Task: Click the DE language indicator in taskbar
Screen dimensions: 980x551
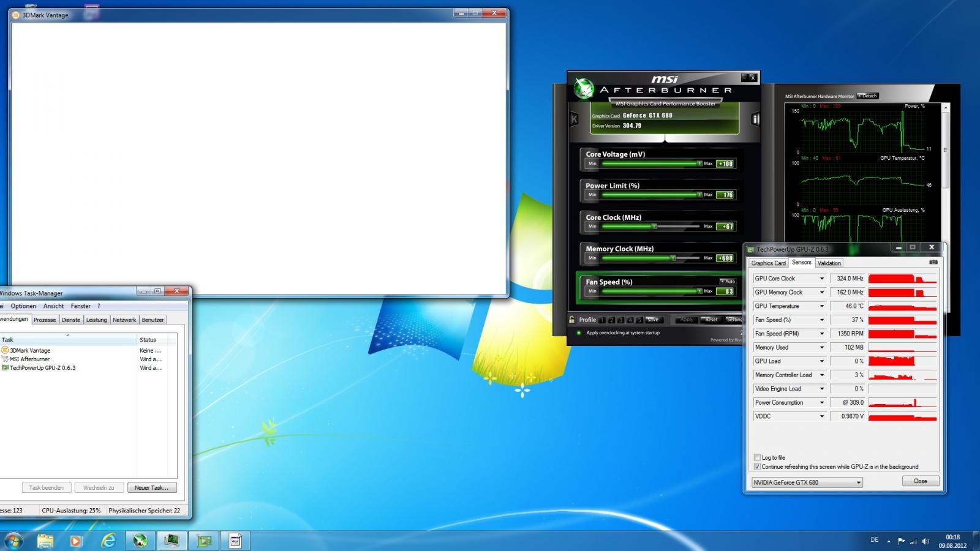Action: click(x=874, y=540)
